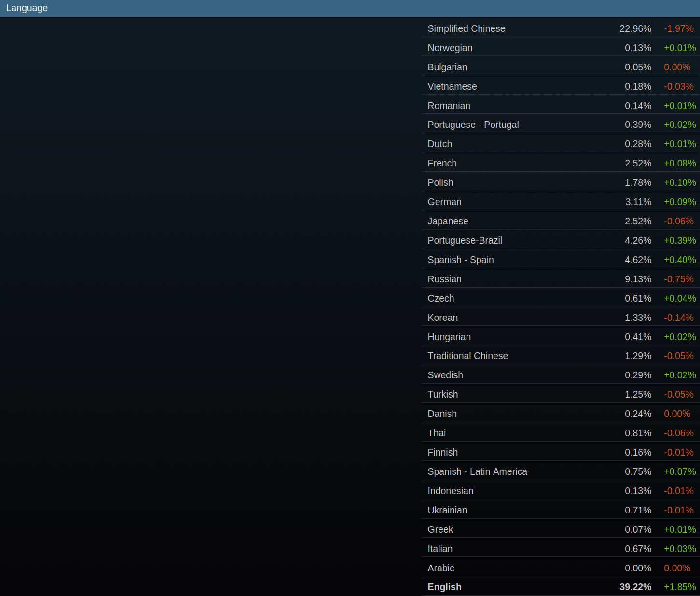Select the Finnish language label
Viewport: 700px width, 596px height.
point(443,452)
